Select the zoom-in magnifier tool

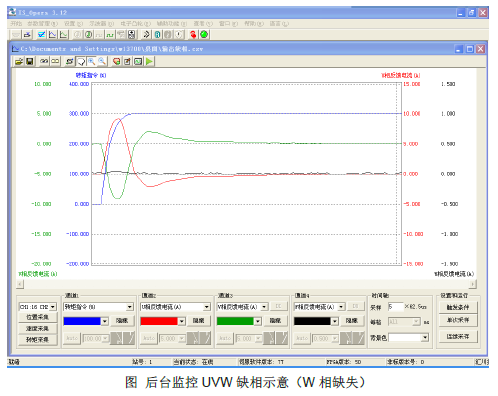click(91, 61)
